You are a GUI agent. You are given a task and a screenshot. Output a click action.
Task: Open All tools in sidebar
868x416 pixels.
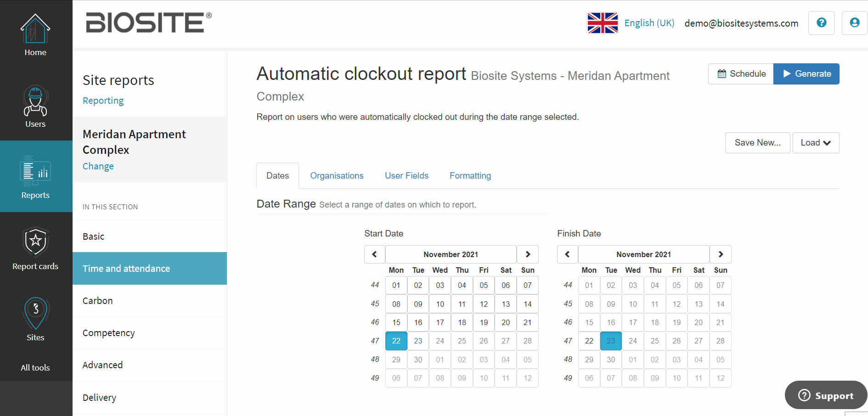point(35,368)
